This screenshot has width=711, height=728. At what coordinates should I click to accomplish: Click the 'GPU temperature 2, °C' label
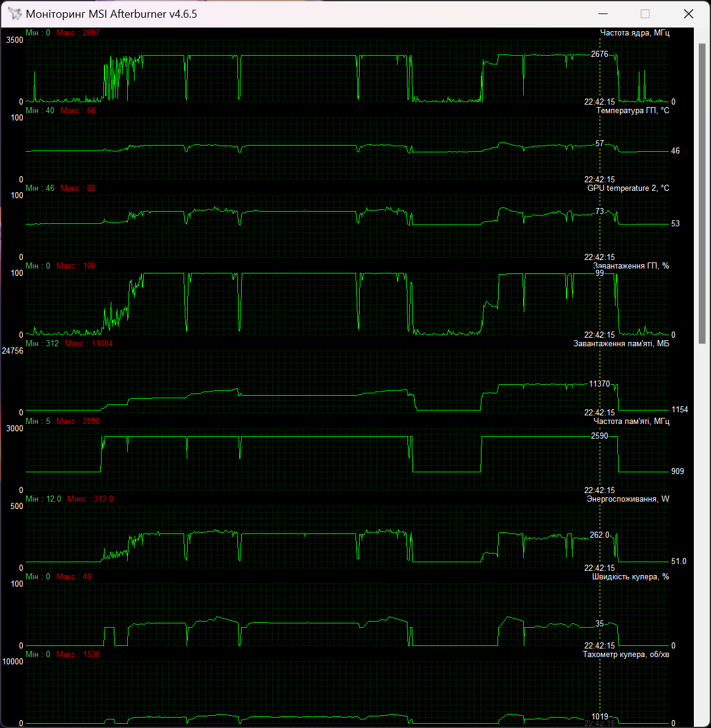point(628,188)
